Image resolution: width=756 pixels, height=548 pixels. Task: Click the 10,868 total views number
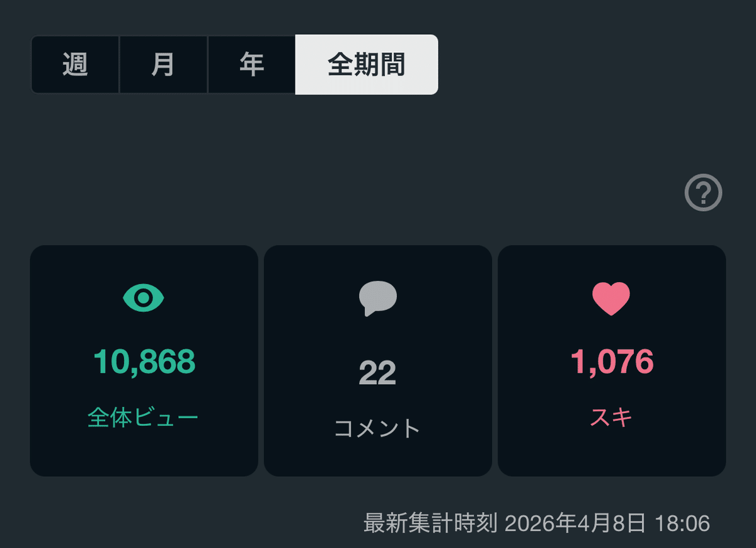(144, 362)
